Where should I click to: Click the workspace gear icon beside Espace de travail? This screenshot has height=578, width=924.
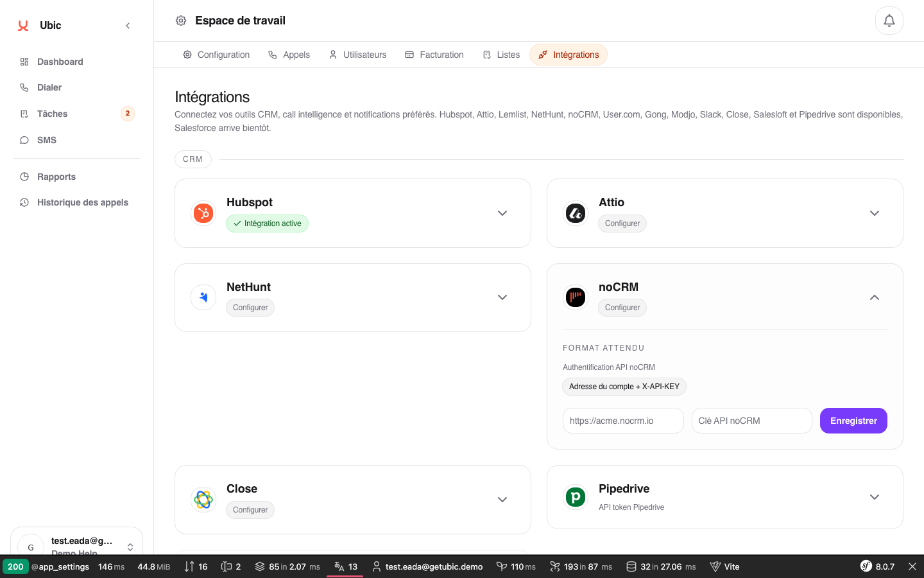pos(181,21)
